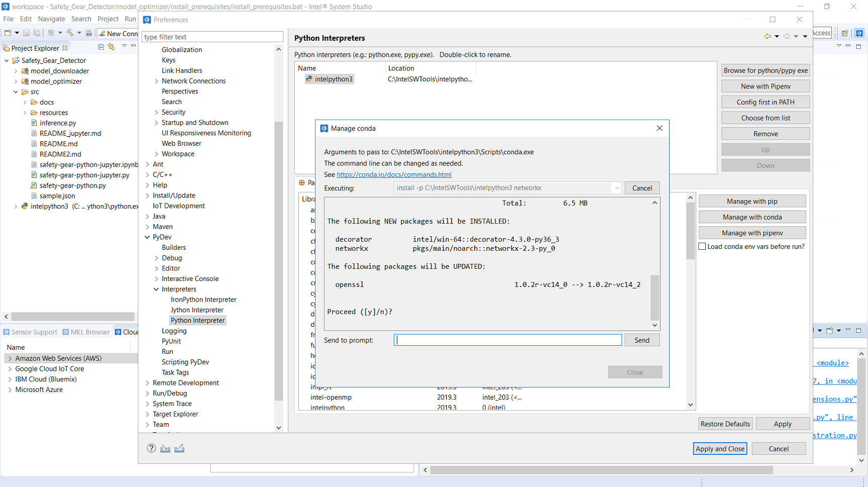The height and width of the screenshot is (487, 868).
Task: Click the Send to prompt input field
Action: (x=508, y=340)
